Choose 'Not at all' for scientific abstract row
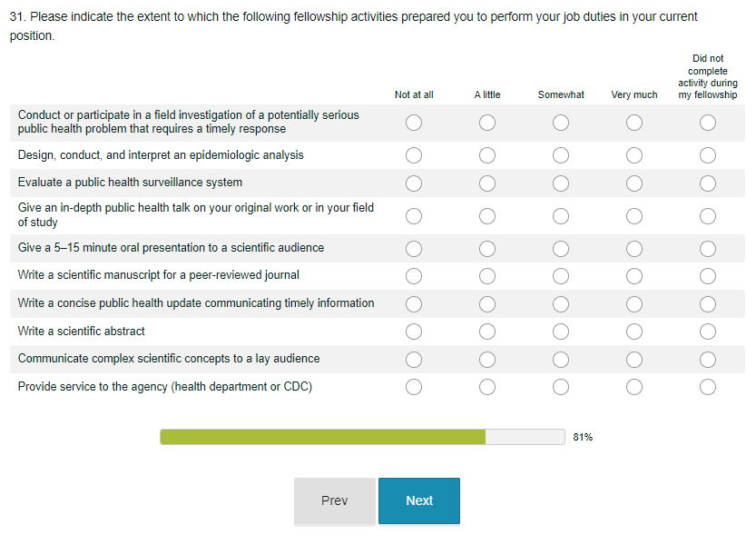The image size is (756, 535). 414,332
